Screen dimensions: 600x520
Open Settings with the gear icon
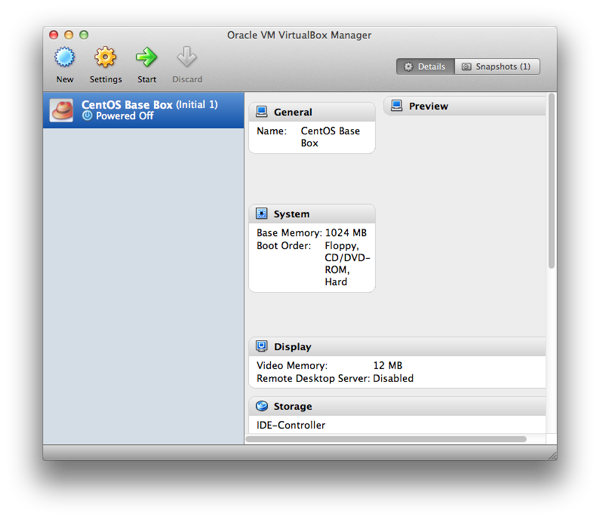point(105,59)
